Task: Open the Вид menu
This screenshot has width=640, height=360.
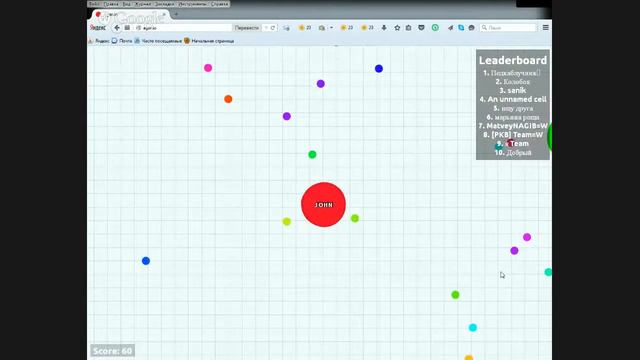Action: point(127,4)
